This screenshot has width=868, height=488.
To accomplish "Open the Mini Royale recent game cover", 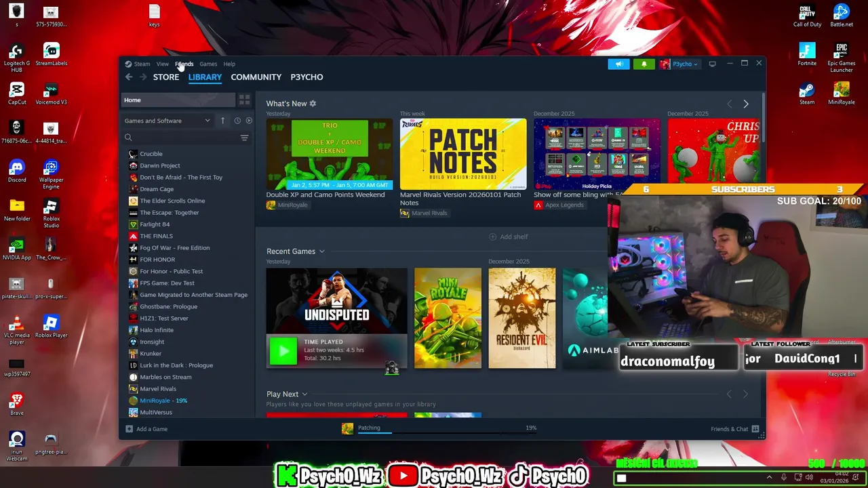I will (448, 319).
